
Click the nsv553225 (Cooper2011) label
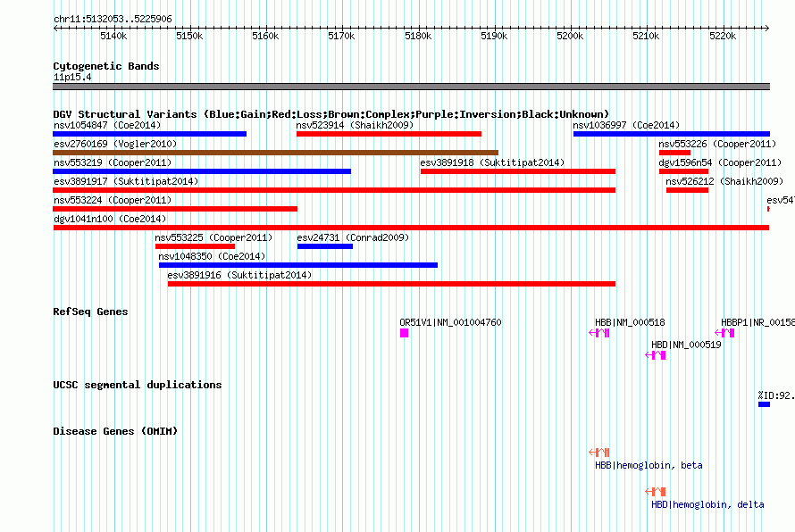(213, 237)
